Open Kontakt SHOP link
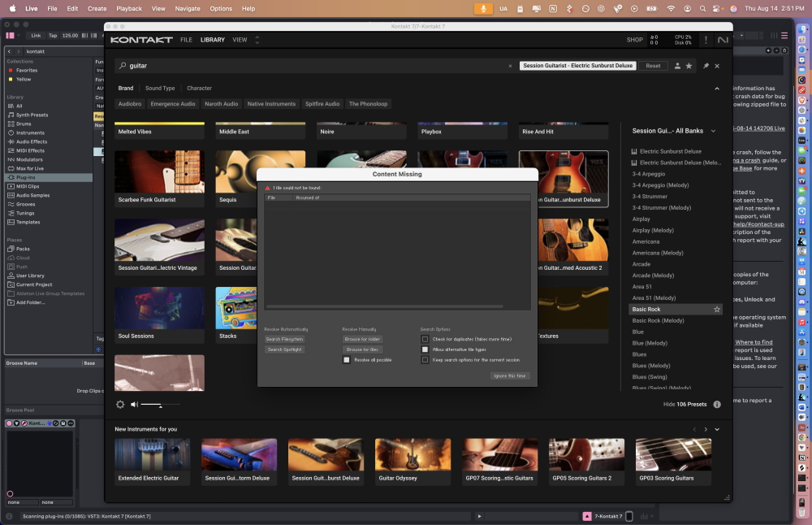The width and height of the screenshot is (812, 525). pyautogui.click(x=634, y=40)
